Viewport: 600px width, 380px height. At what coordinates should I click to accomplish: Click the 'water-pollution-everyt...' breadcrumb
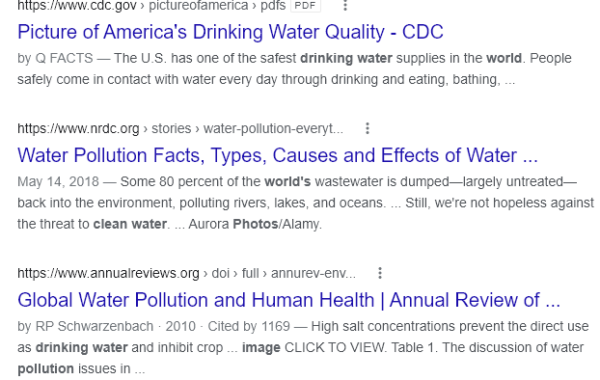(x=273, y=129)
